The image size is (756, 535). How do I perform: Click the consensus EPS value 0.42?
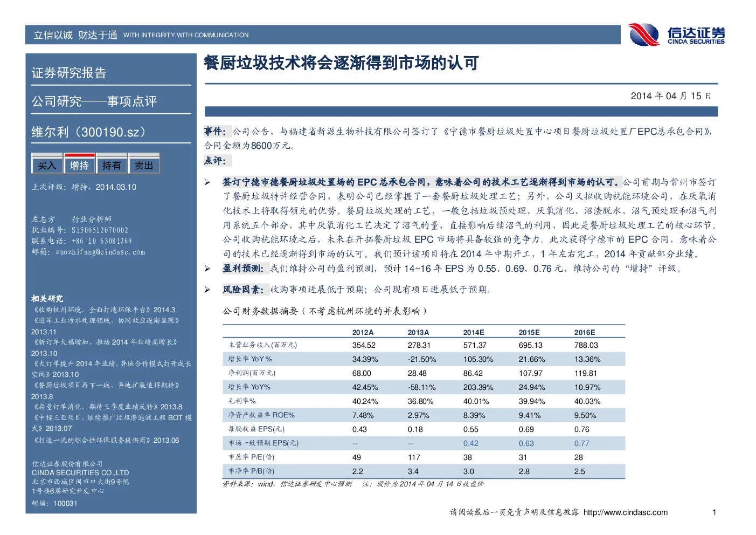pyautogui.click(x=471, y=443)
